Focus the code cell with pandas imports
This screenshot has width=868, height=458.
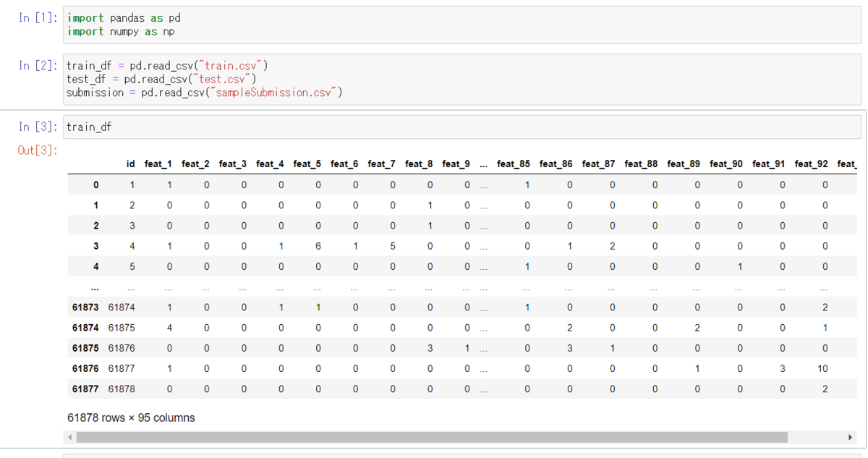462,25
